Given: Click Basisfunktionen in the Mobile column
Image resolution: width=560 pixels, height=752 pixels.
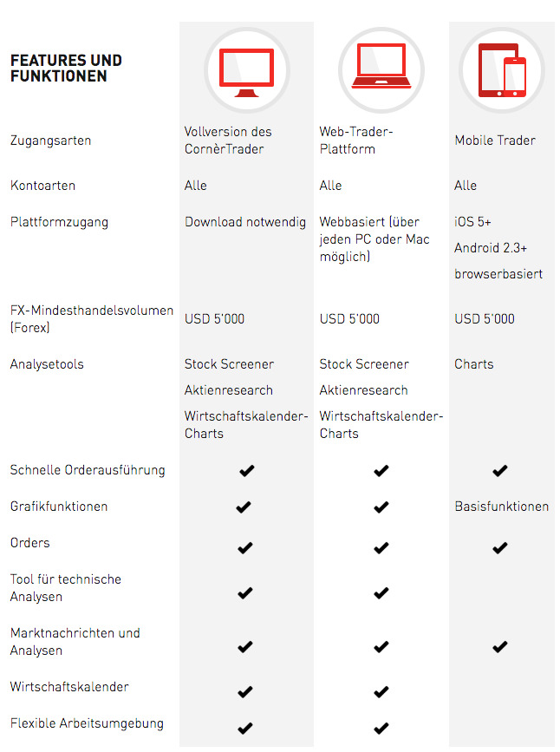Looking at the screenshot, I should point(501,507).
